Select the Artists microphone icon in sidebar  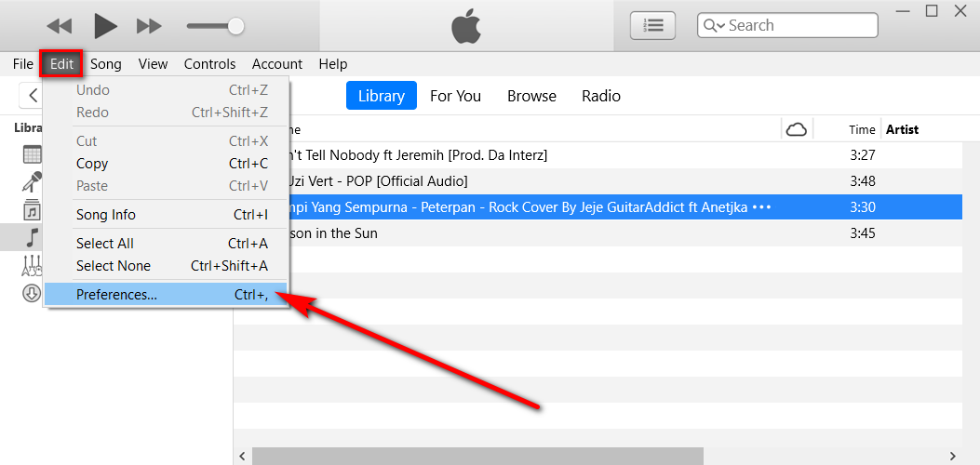tap(32, 181)
